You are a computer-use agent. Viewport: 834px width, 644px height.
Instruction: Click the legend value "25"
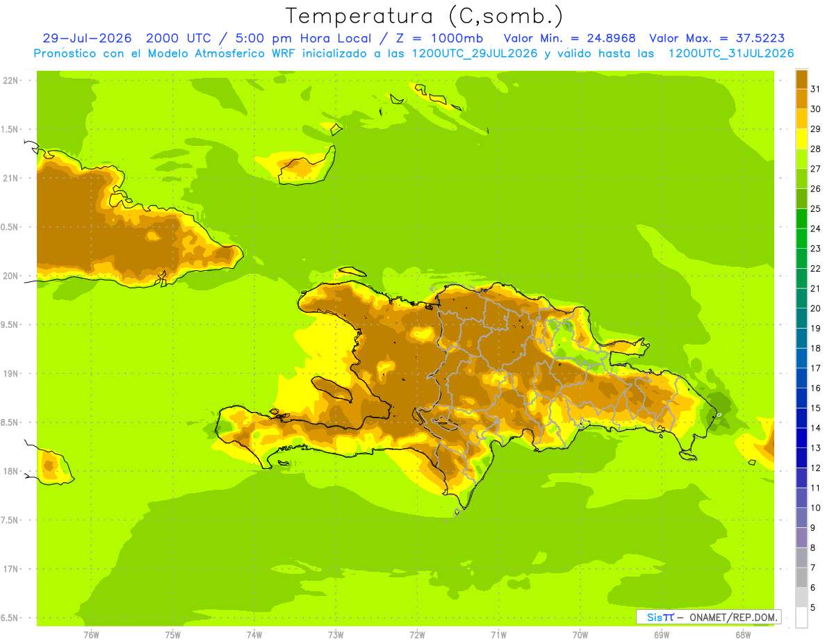pos(816,208)
